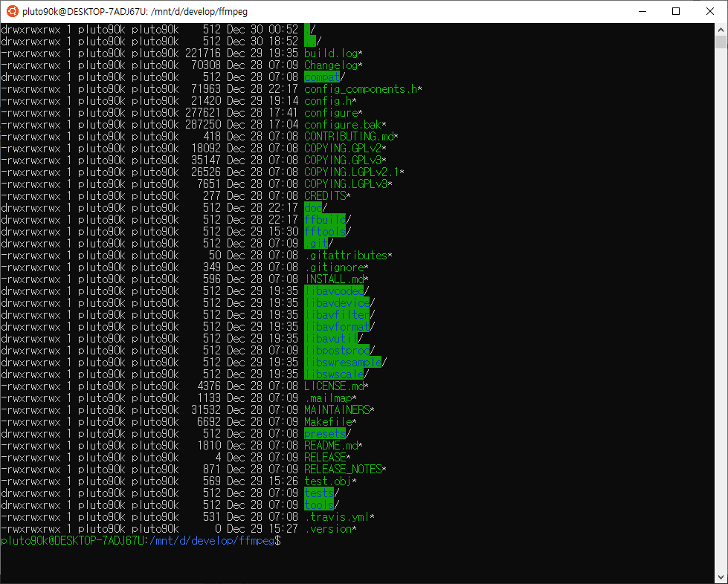728x584 pixels.
Task: Click the fftools directory name
Action: 324,232
